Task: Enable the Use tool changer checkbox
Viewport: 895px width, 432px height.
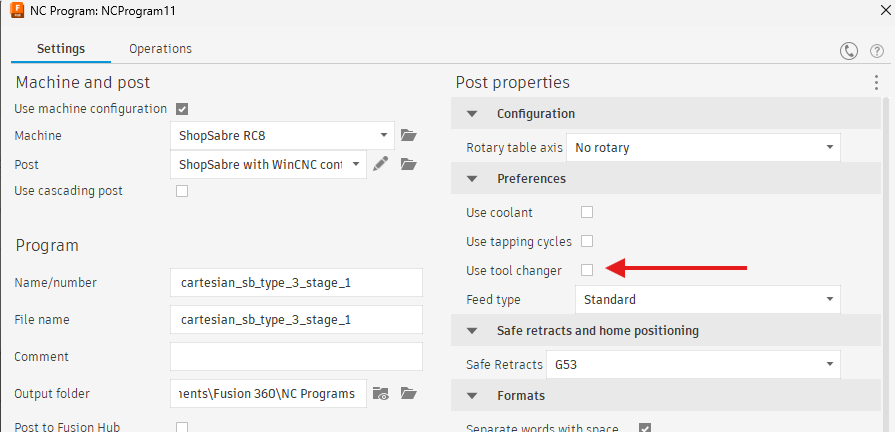Action: pos(587,270)
